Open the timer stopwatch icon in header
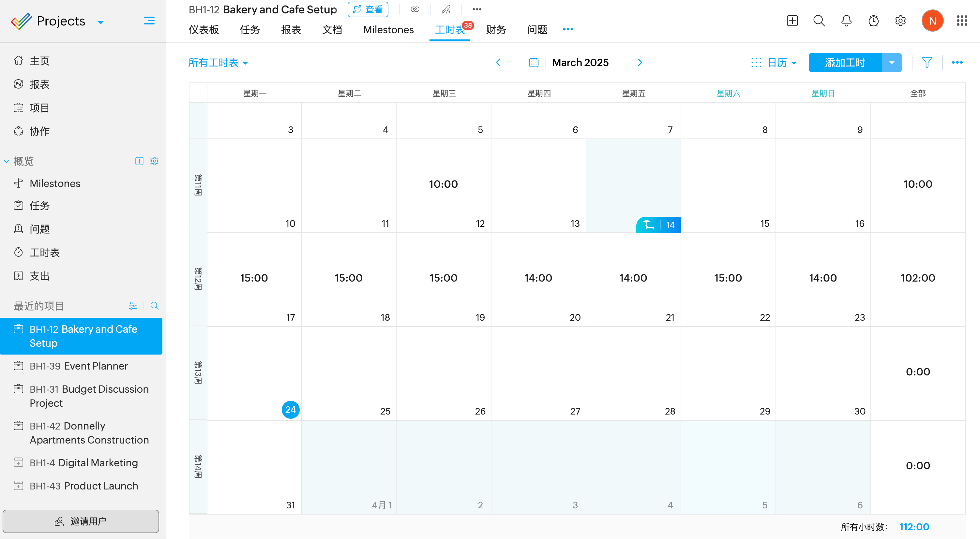980x539 pixels. (x=873, y=21)
